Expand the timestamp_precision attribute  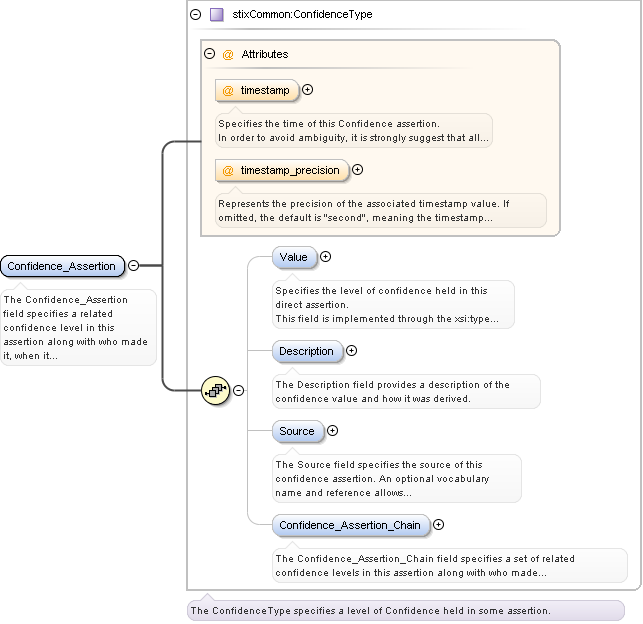click(358, 170)
